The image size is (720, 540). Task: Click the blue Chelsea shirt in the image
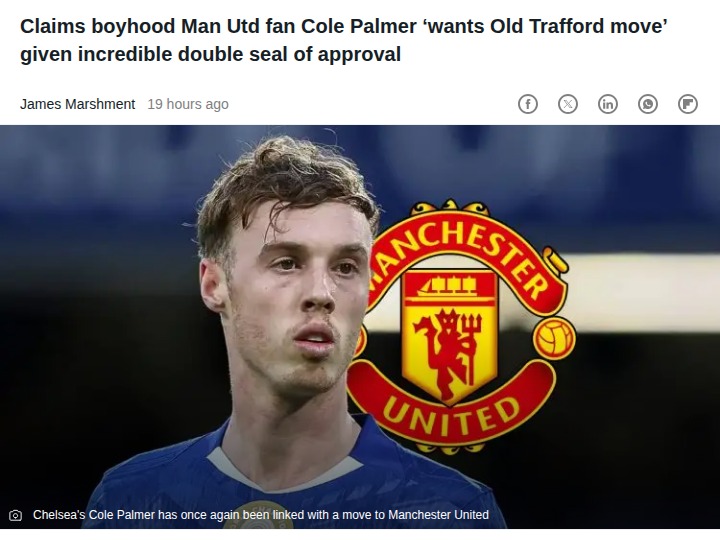pos(294,478)
